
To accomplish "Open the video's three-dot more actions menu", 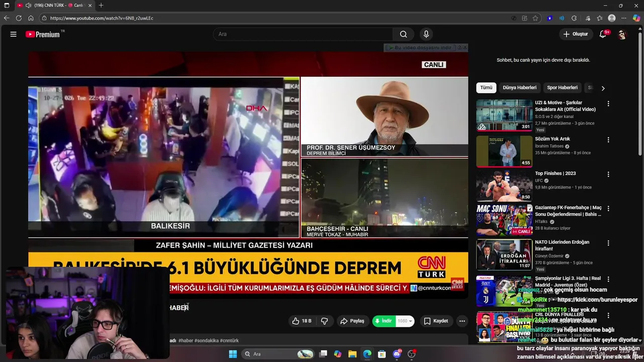I will tap(462, 321).
